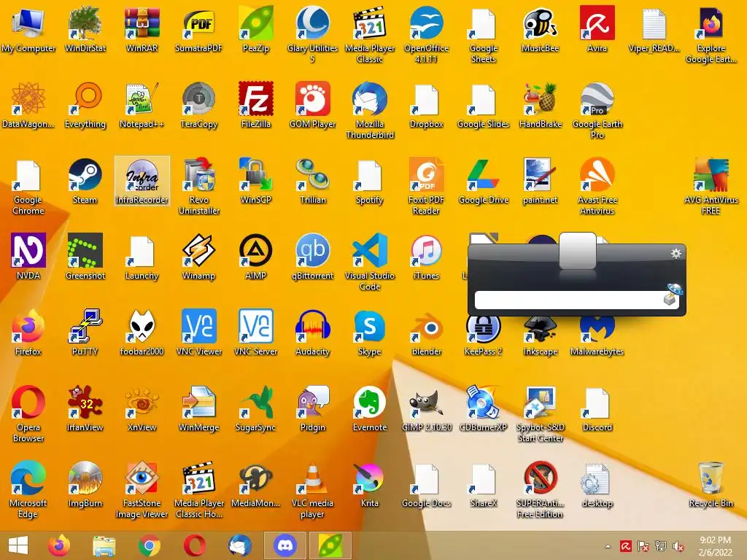Open Foxit PDF Reader icon
The height and width of the screenshot is (560, 747).
pyautogui.click(x=426, y=187)
